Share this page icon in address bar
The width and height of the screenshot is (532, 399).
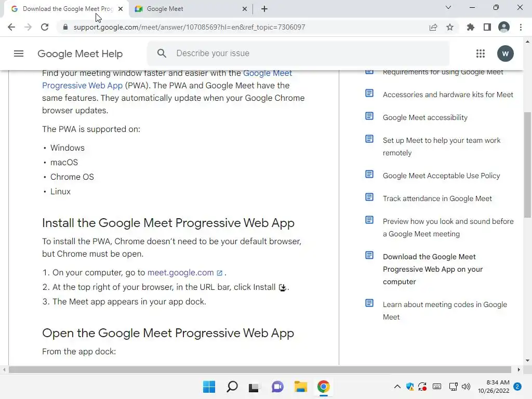433,27
